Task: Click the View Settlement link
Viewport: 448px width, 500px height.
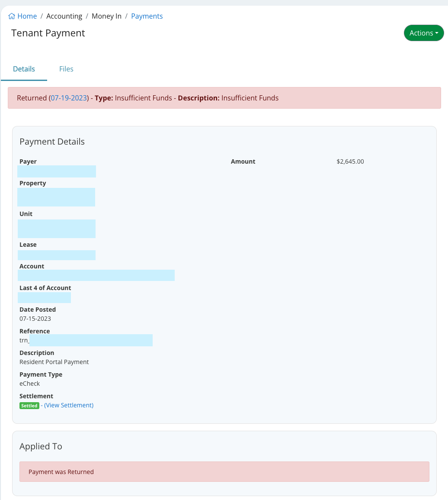Action: click(x=69, y=406)
